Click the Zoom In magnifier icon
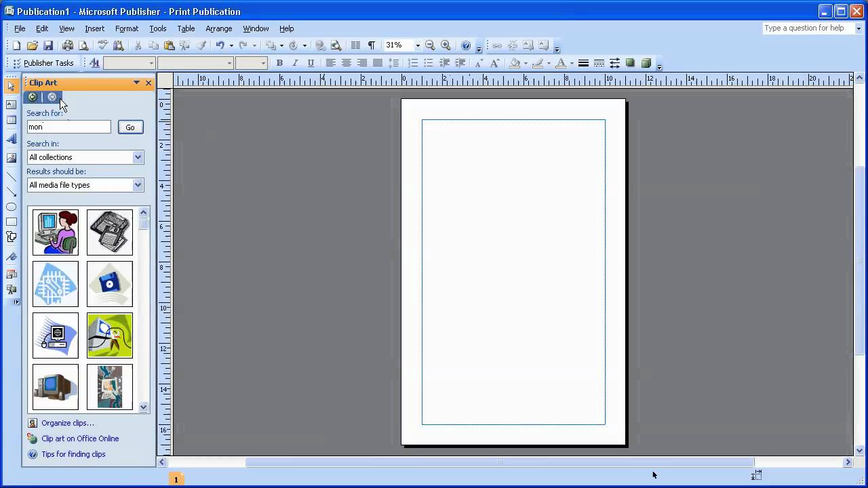The height and width of the screenshot is (488, 868). (x=446, y=45)
